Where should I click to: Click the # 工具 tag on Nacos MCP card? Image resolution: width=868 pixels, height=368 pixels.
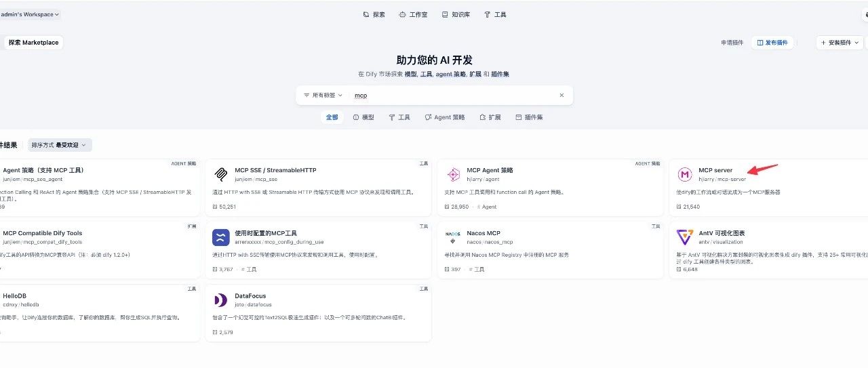pyautogui.click(x=477, y=269)
